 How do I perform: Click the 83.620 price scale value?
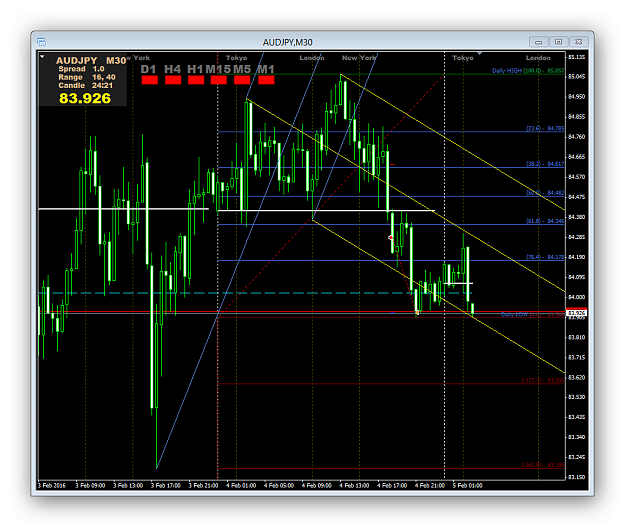[x=576, y=377]
